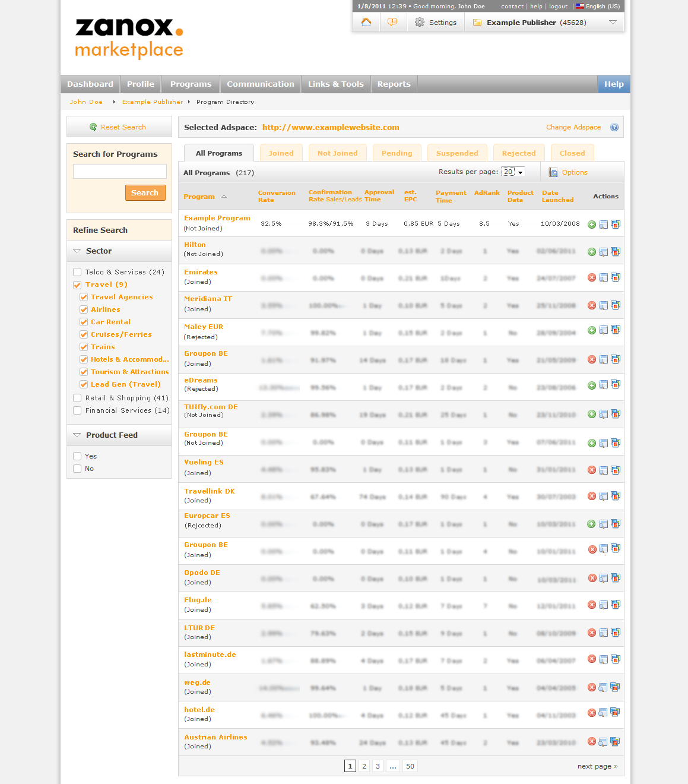Click next page link
This screenshot has height=784, width=688.
[x=597, y=766]
